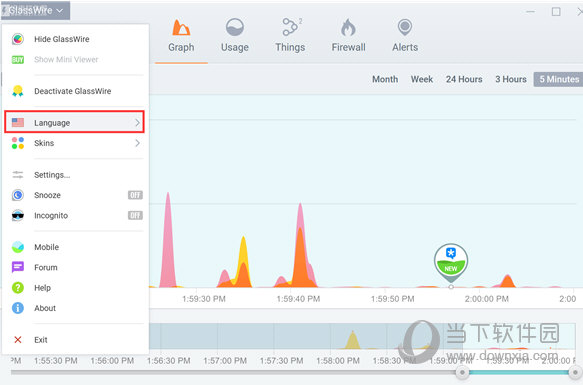The image size is (583, 385).
Task: Click the red X Exit icon
Action: tap(17, 340)
